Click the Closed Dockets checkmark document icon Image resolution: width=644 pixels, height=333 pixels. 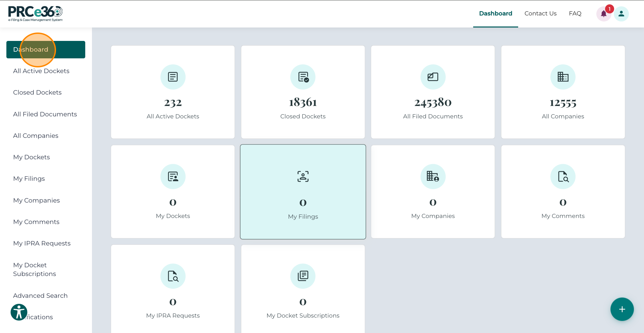click(x=302, y=76)
